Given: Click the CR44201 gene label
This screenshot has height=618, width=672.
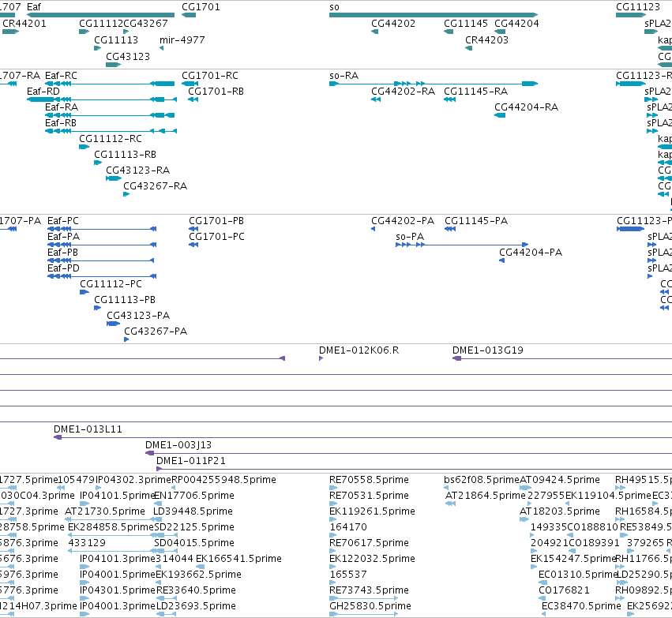Looking at the screenshot, I should pyautogui.click(x=24, y=24).
